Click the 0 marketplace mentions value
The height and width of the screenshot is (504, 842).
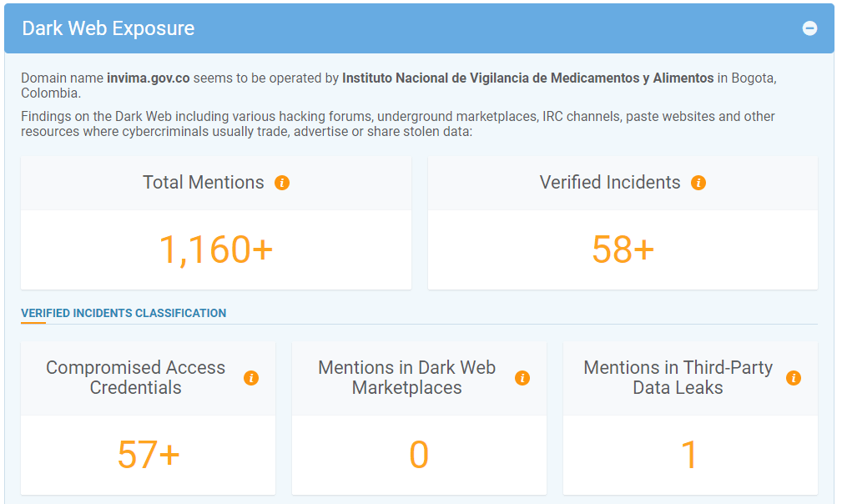pos(419,455)
